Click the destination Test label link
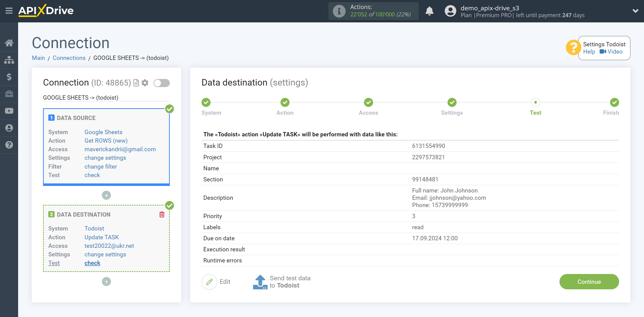This screenshot has width=644, height=317. [x=54, y=263]
